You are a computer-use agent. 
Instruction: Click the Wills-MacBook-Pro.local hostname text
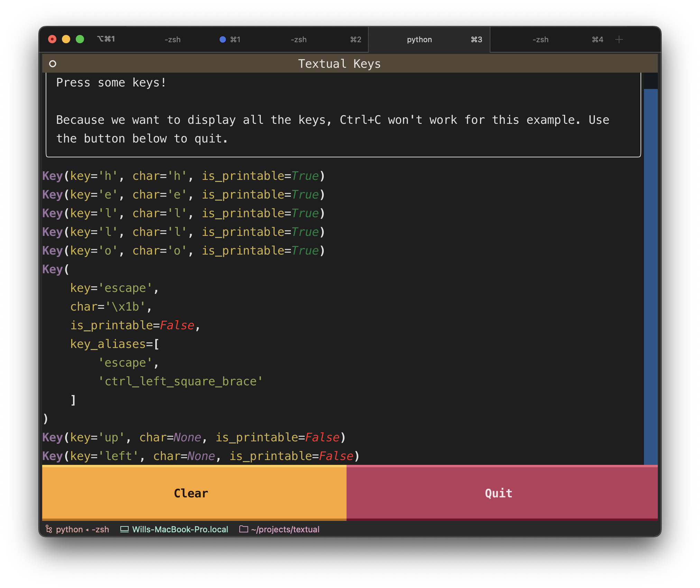(x=180, y=529)
